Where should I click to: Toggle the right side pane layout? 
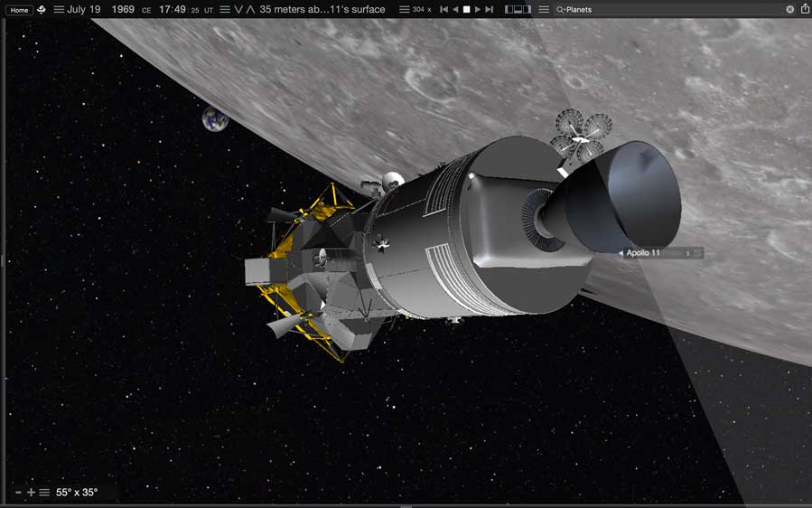coord(527,9)
